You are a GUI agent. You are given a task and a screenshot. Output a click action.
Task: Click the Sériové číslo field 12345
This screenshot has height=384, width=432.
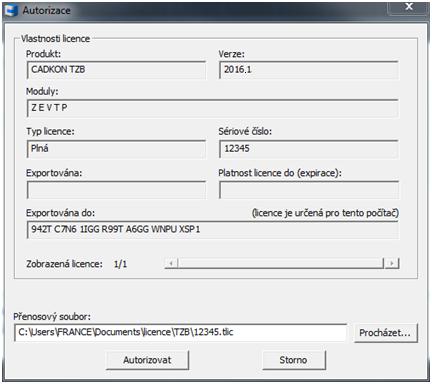(x=309, y=149)
